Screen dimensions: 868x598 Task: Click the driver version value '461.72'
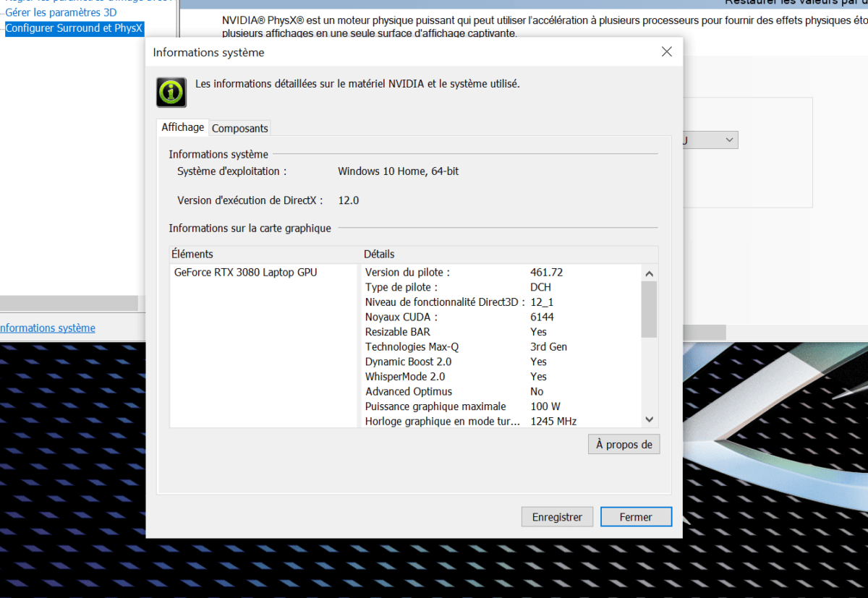pos(547,273)
